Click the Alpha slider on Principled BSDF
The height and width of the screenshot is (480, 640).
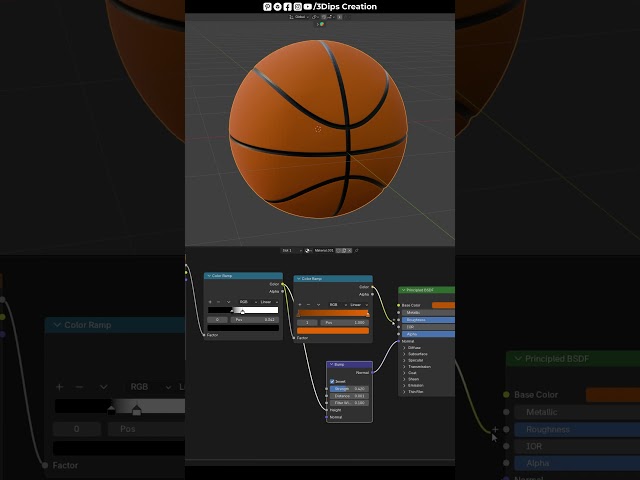(x=428, y=334)
